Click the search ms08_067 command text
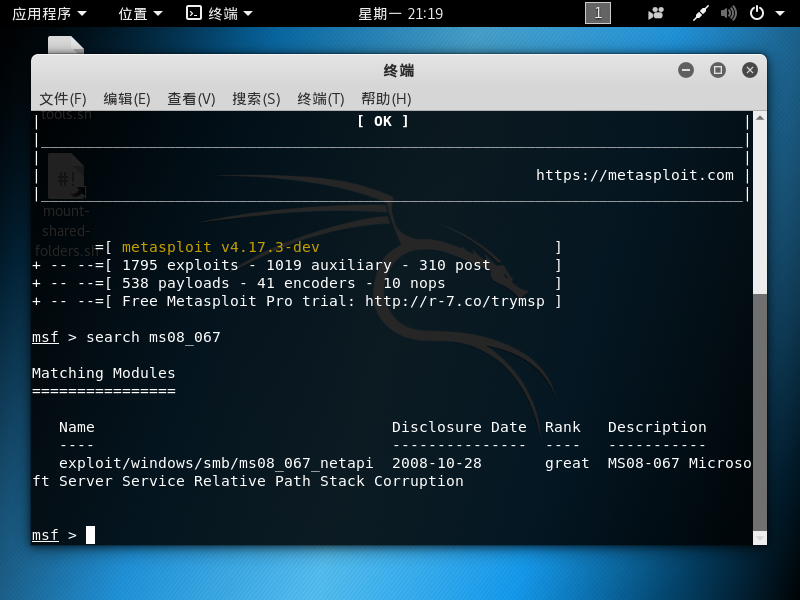This screenshot has height=600, width=800. (x=153, y=337)
